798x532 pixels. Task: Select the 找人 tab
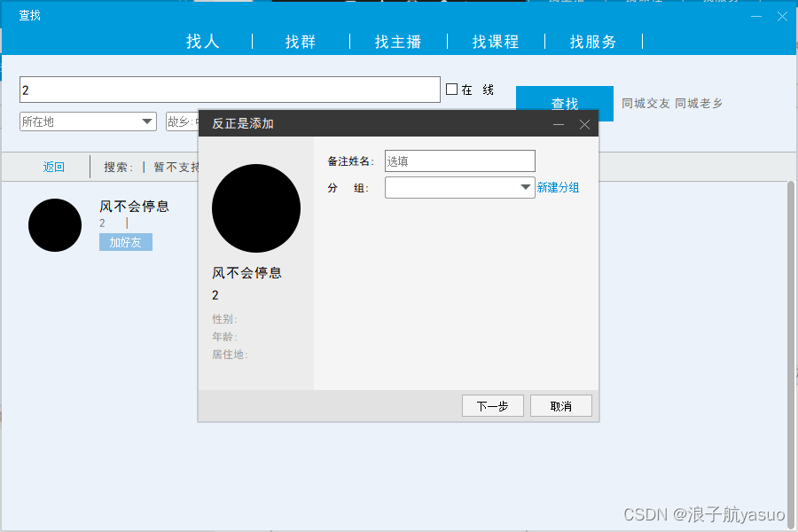(x=202, y=41)
